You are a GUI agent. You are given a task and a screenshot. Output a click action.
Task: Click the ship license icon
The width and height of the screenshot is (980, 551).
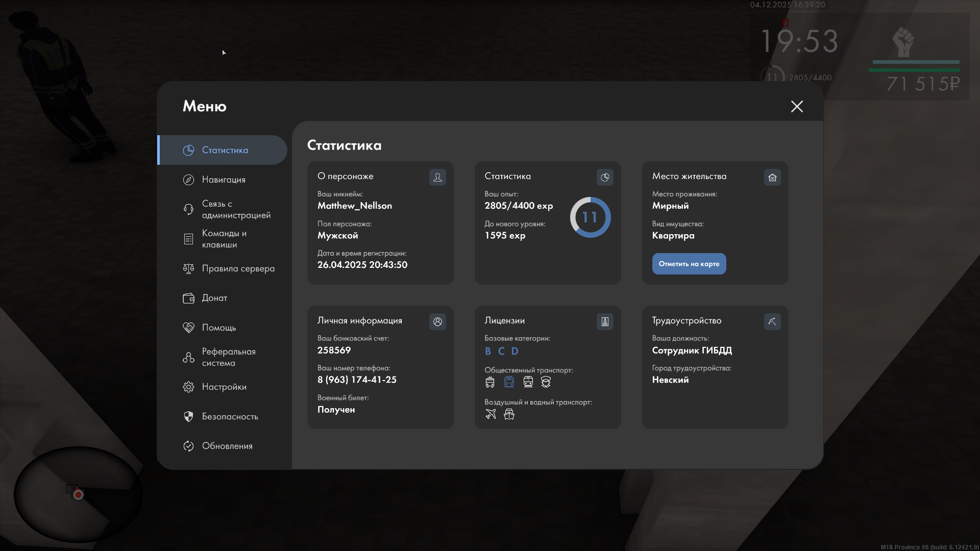(509, 414)
